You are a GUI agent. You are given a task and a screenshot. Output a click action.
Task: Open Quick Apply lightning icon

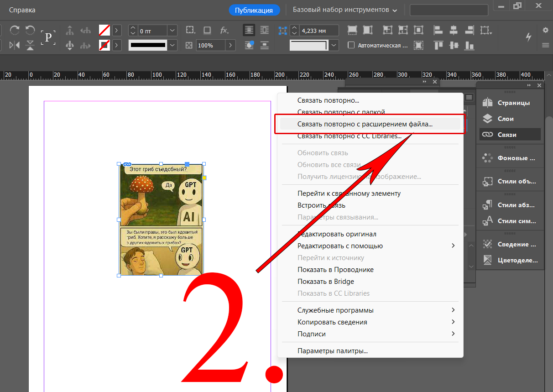[529, 37]
